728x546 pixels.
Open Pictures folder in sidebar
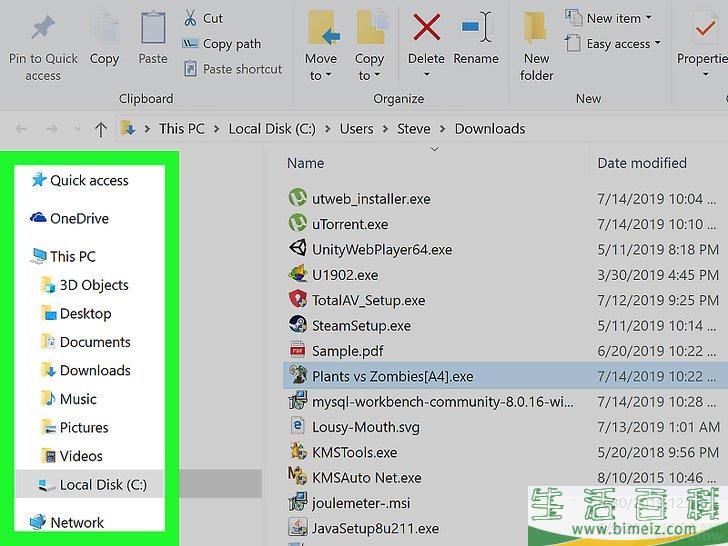click(75, 428)
